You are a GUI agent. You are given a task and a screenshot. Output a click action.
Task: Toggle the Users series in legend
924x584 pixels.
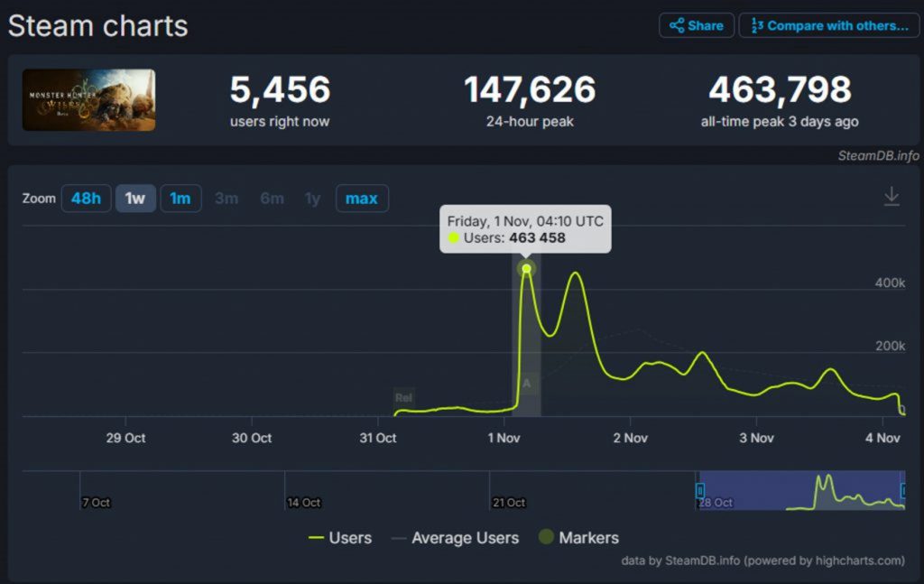[340, 537]
